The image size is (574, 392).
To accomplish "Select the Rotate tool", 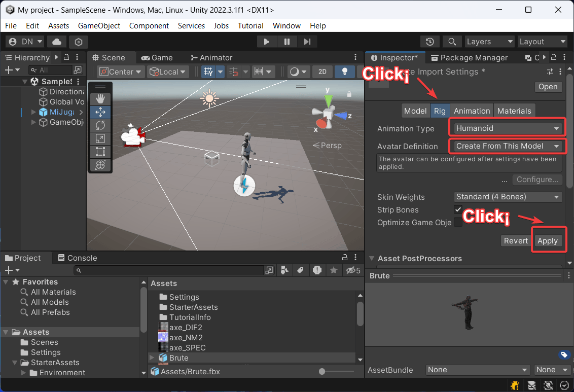I will click(x=100, y=125).
